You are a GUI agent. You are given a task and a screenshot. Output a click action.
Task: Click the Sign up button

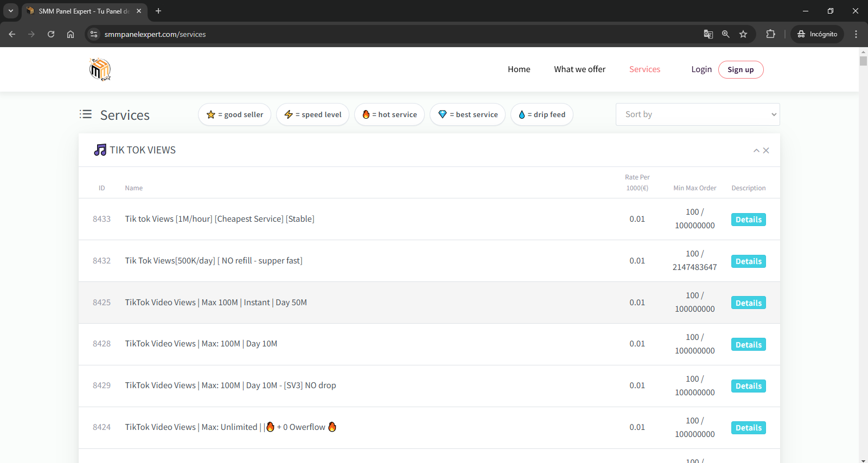tap(741, 69)
